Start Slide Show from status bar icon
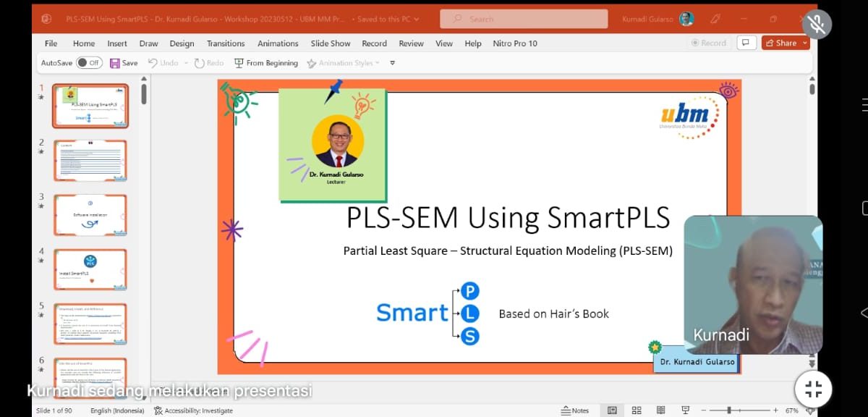 (x=684, y=410)
